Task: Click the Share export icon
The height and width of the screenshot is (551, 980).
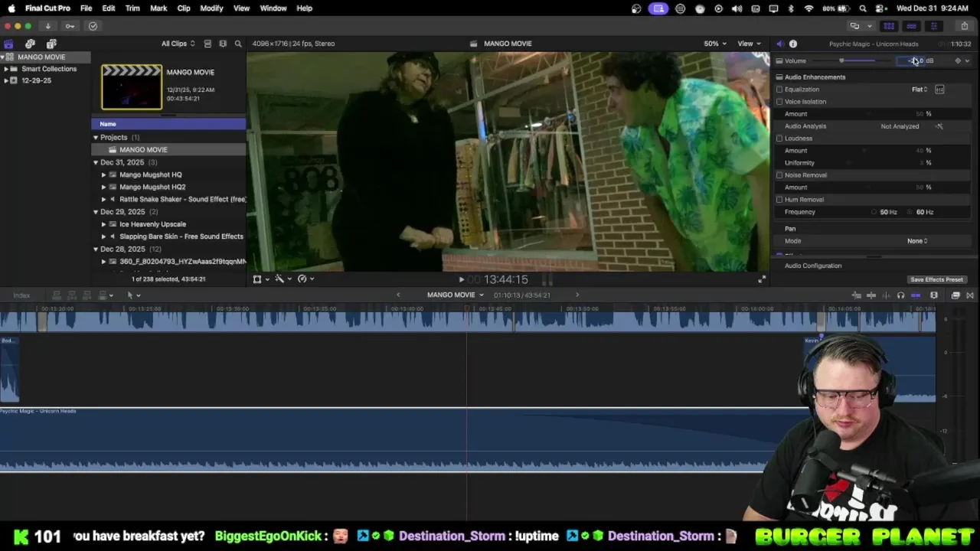Action: tap(964, 26)
